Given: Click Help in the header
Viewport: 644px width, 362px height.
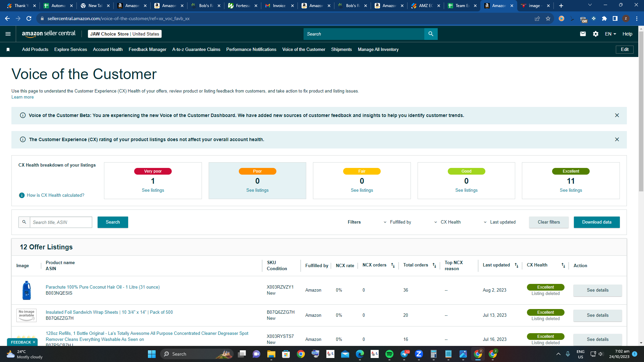Looking at the screenshot, I should click(x=627, y=34).
